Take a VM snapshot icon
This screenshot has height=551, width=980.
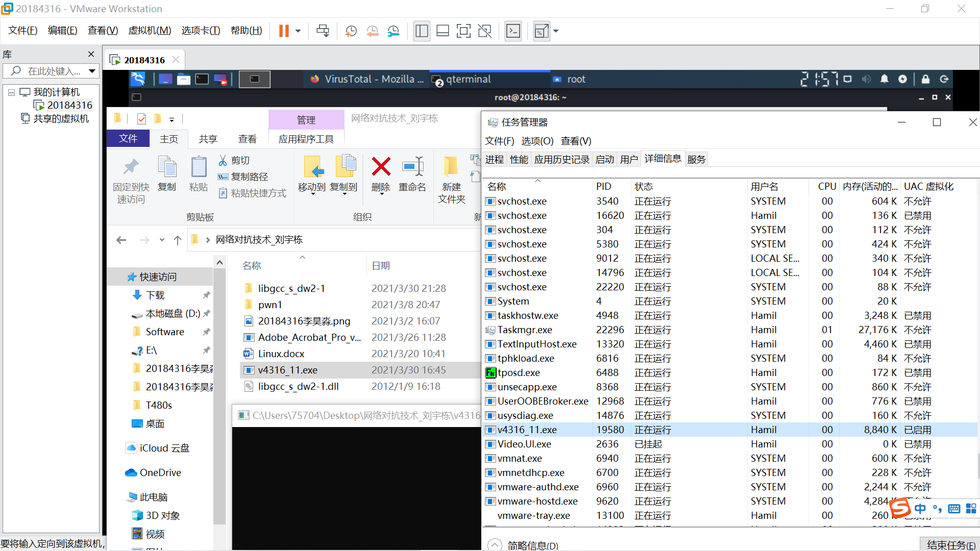(x=351, y=31)
